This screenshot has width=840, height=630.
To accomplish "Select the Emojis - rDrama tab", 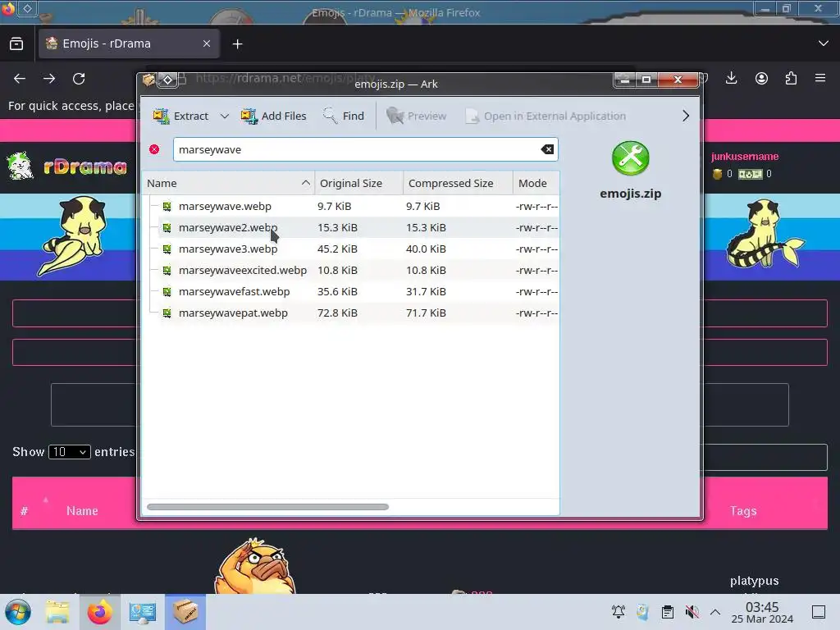I will click(129, 44).
